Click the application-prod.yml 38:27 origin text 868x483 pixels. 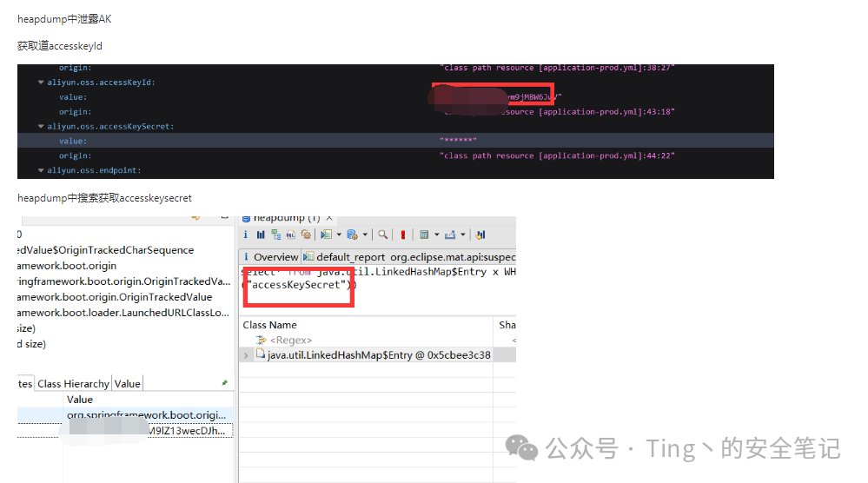pyautogui.click(x=557, y=68)
